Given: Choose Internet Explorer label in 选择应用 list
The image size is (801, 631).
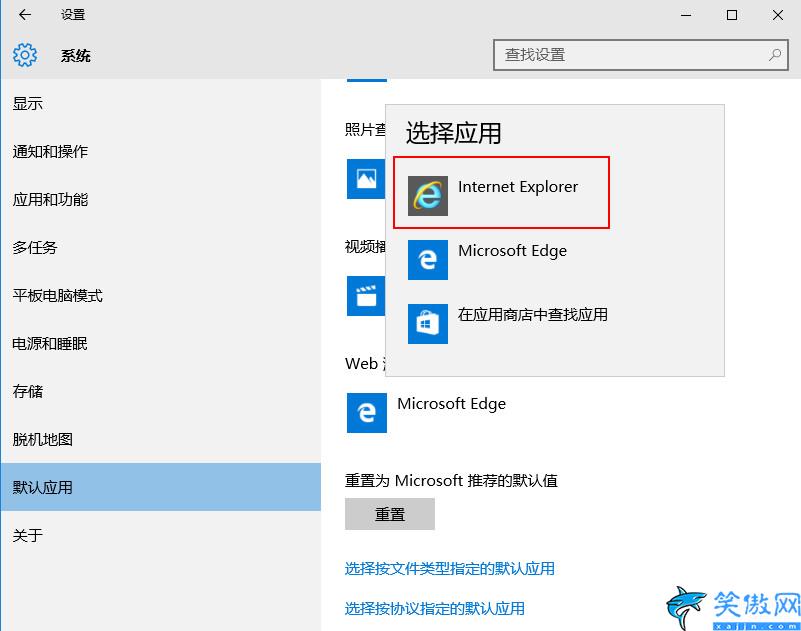Looking at the screenshot, I should (x=518, y=187).
